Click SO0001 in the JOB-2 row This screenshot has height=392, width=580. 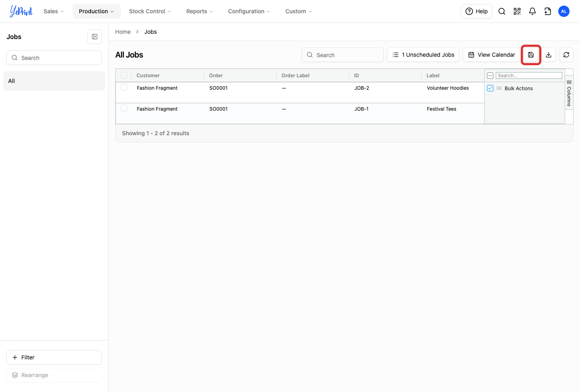coord(218,88)
